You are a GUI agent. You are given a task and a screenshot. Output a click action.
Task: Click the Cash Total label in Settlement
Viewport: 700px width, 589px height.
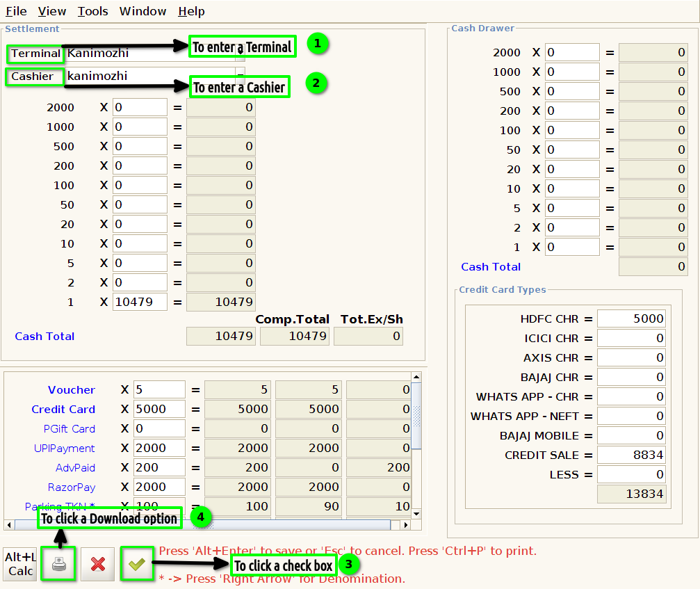pyautogui.click(x=44, y=337)
